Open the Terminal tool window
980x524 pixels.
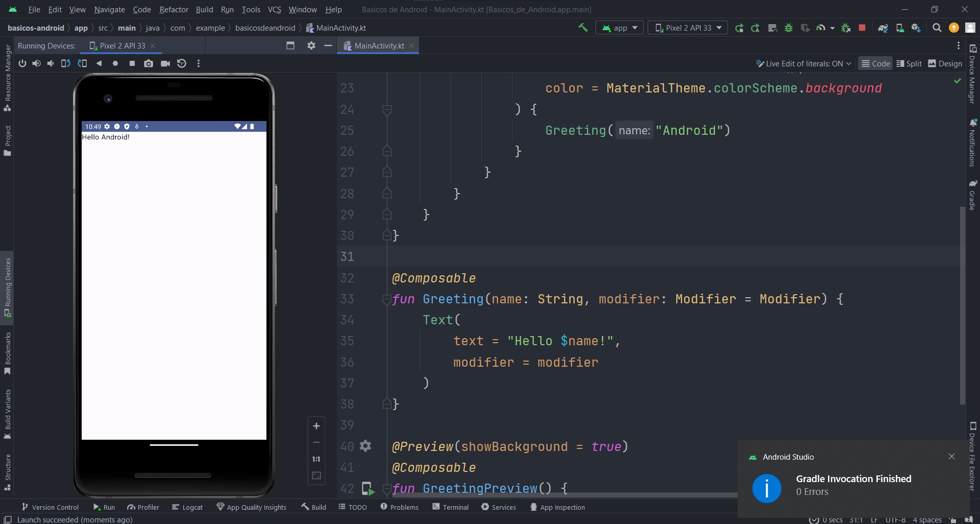(450, 507)
